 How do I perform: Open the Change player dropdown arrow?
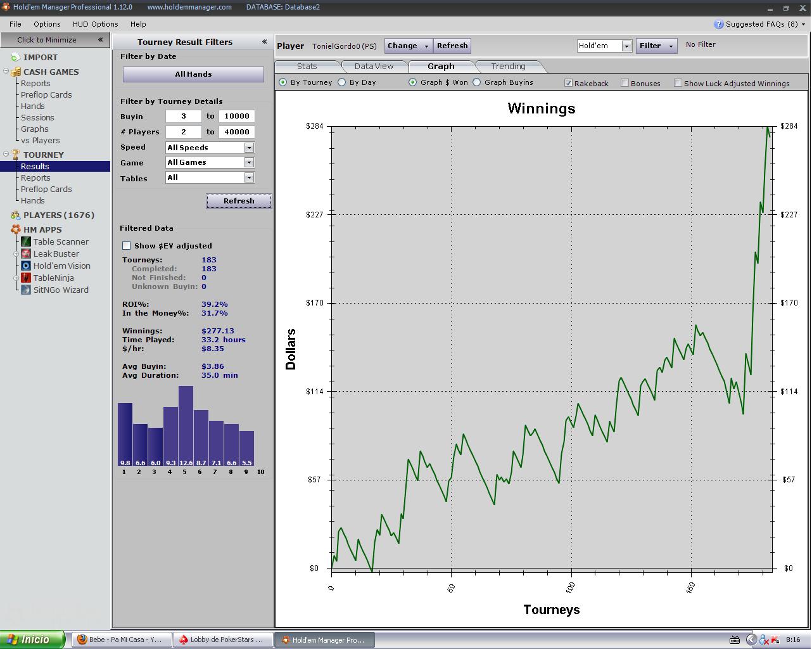426,46
